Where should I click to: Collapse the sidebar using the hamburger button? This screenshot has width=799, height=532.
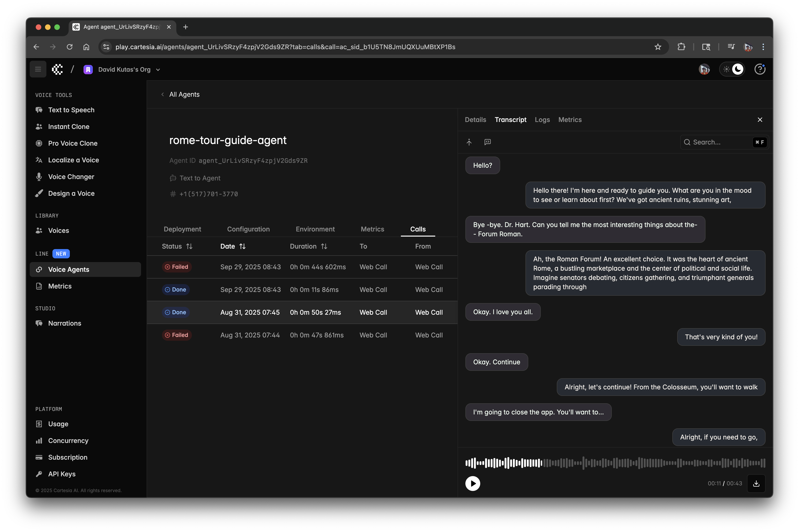click(x=38, y=69)
